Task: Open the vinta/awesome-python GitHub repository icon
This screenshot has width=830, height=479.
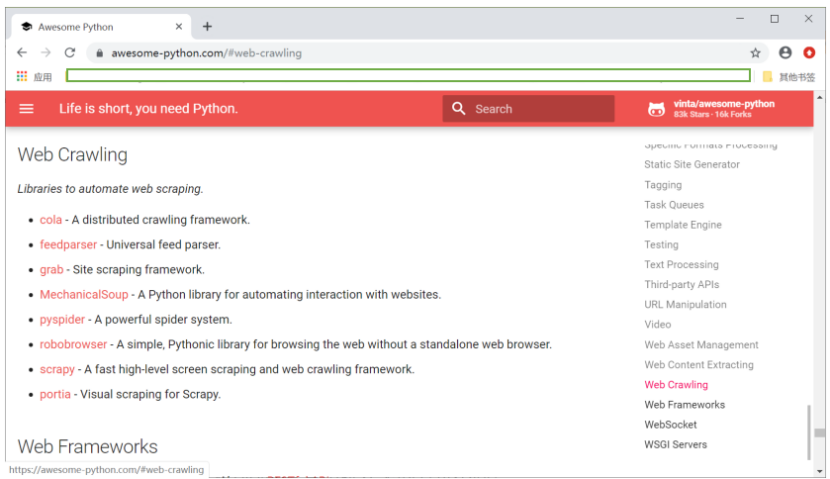Action: 656,109
